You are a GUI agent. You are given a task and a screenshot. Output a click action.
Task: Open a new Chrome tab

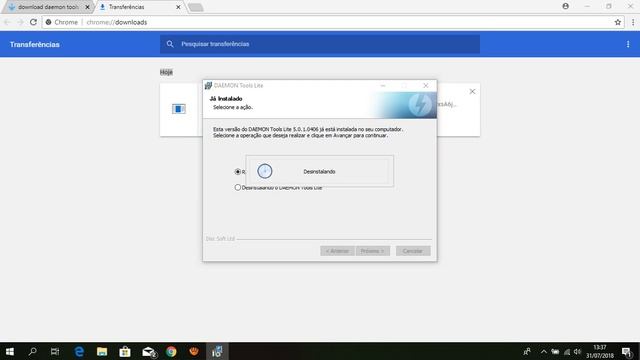pos(196,7)
